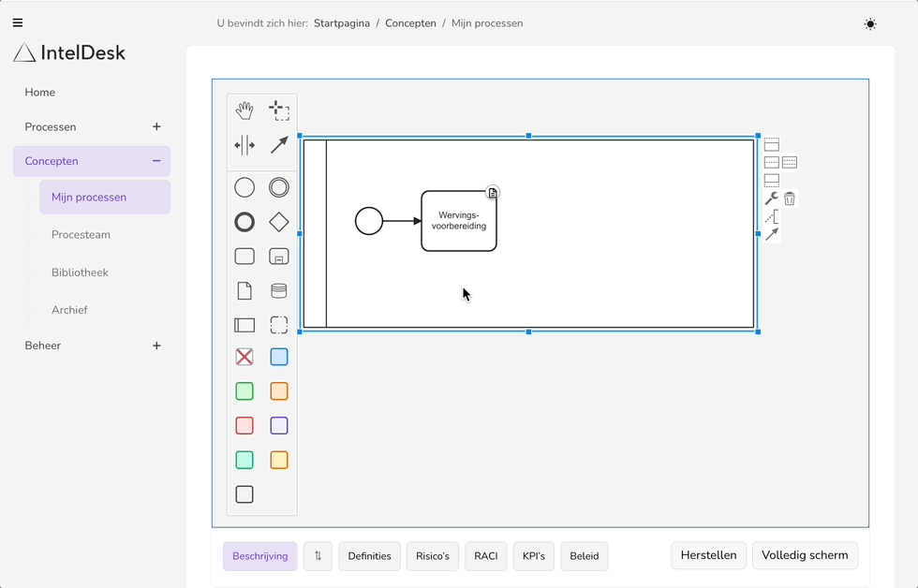
Task: Divide pool into three lanes icon
Action: [790, 163]
